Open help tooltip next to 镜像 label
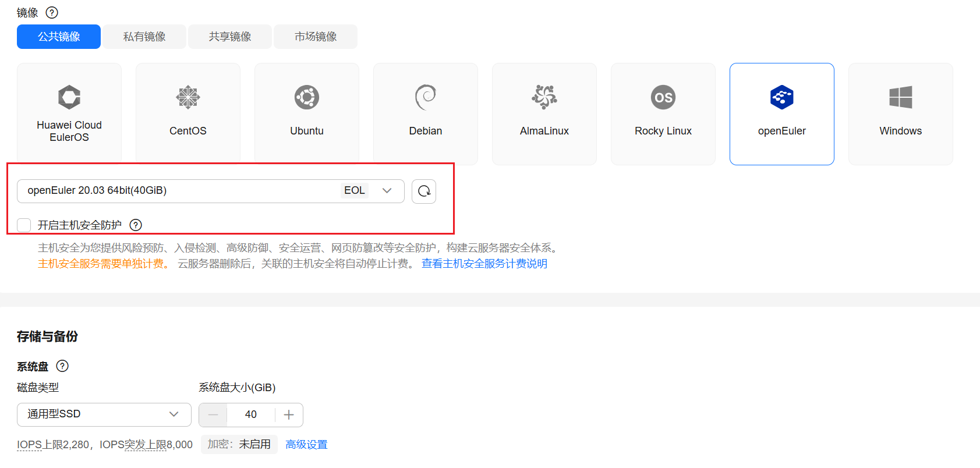980x468 pixels. tap(52, 13)
